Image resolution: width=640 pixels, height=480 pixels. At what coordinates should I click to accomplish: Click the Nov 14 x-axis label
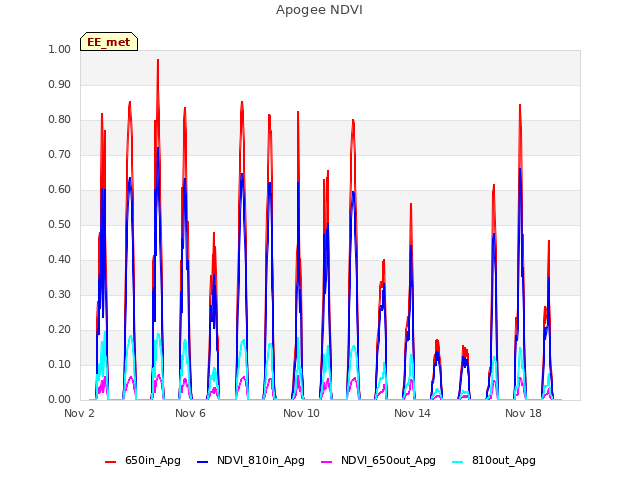[412, 413]
